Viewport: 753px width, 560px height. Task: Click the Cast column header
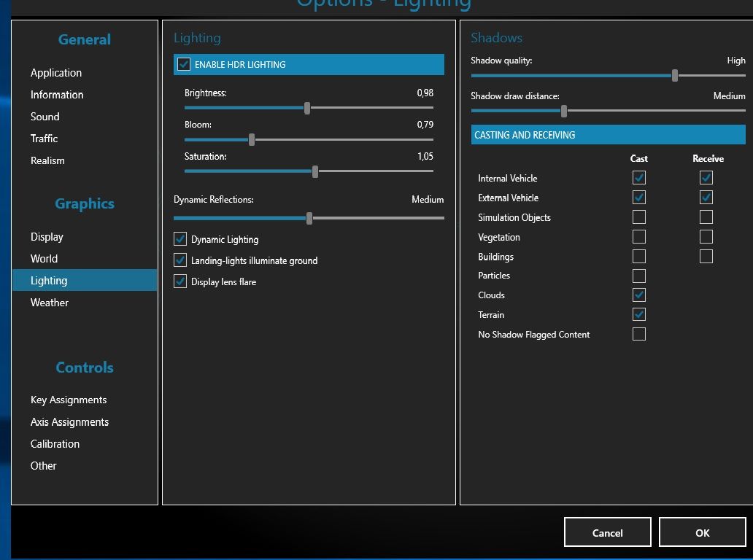point(638,159)
